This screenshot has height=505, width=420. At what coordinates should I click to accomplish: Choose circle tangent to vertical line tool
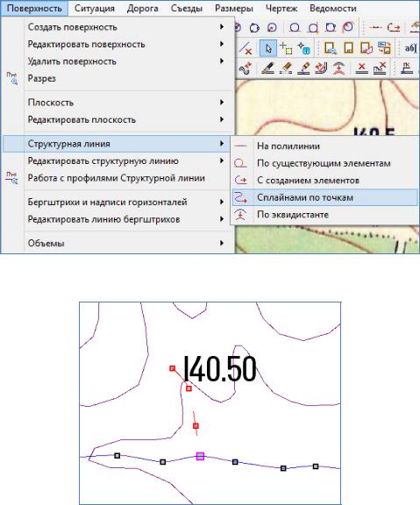pos(313,28)
